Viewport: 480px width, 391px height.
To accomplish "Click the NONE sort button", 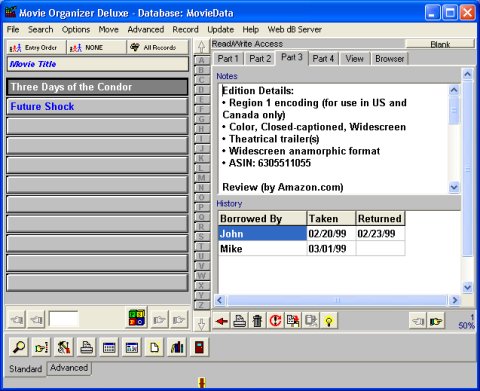I will [x=97, y=47].
